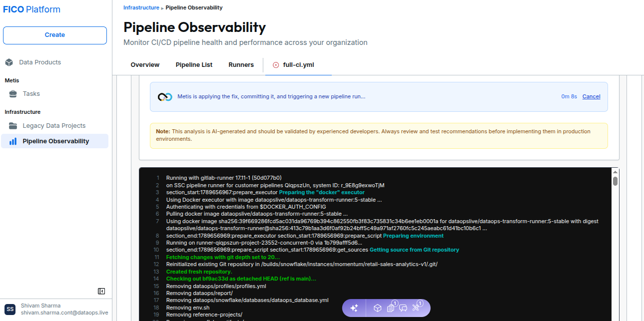This screenshot has height=321, width=644.
Task: Click the Pipeline Observability page heading
Action: [194, 27]
